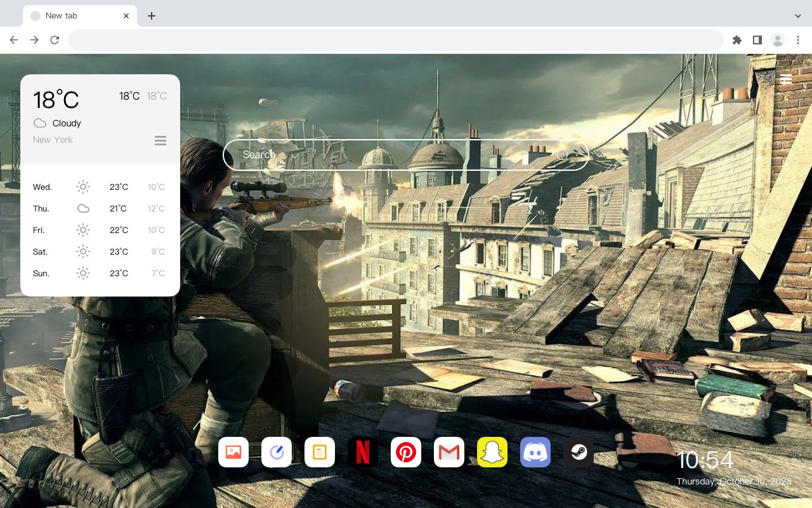The height and width of the screenshot is (508, 812).
Task: Toggle the browser side panel
Action: point(757,40)
